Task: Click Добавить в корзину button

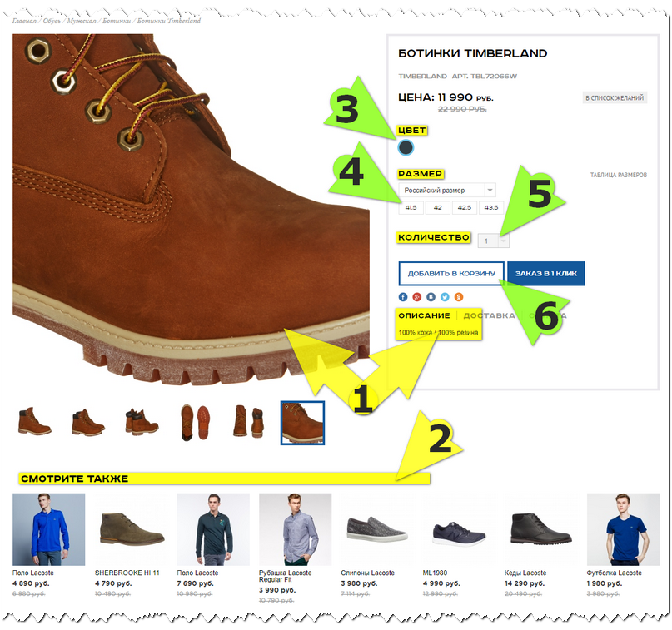Action: (x=451, y=273)
